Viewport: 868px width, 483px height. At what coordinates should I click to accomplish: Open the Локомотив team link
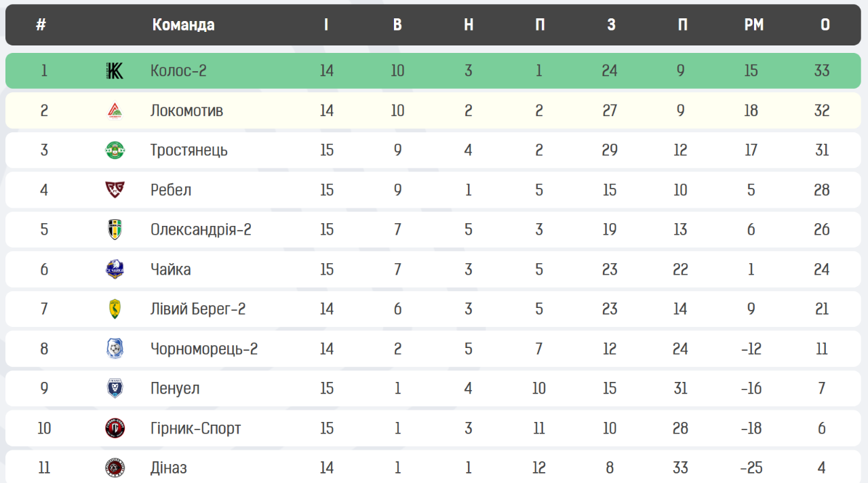(x=186, y=111)
